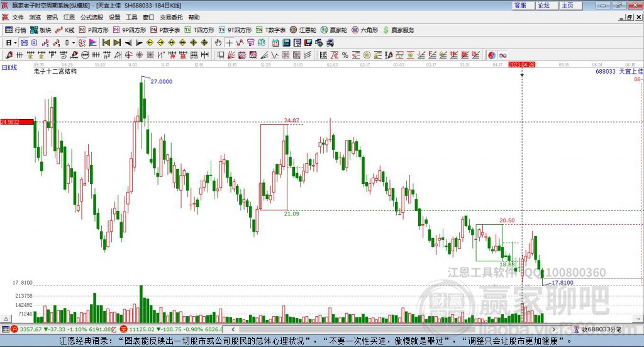The image size is (644, 347).
Task: Toggle the pressed red 权 icon in second toolbar
Action: click(82, 43)
